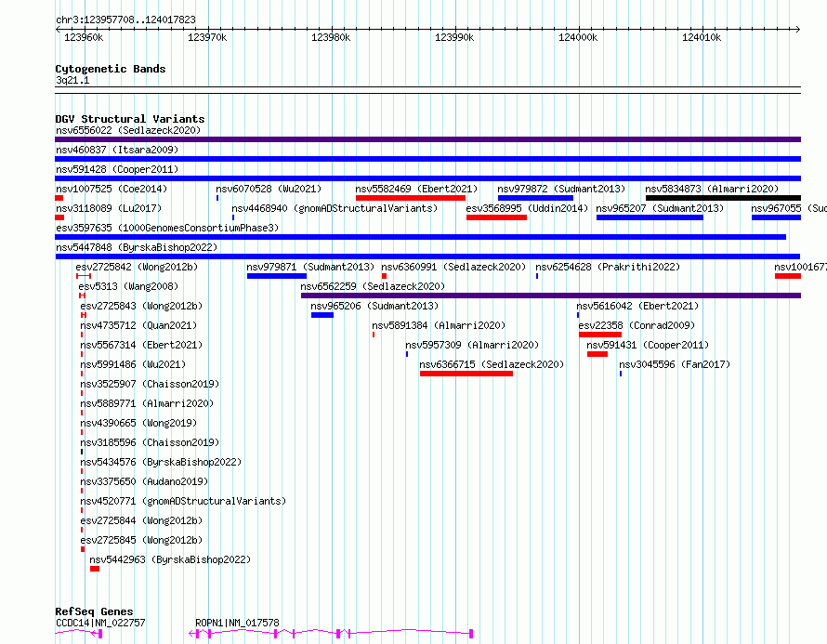This screenshot has width=827, height=644.
Task: Click the 123980k ruler tick label
Action: (x=331, y=37)
